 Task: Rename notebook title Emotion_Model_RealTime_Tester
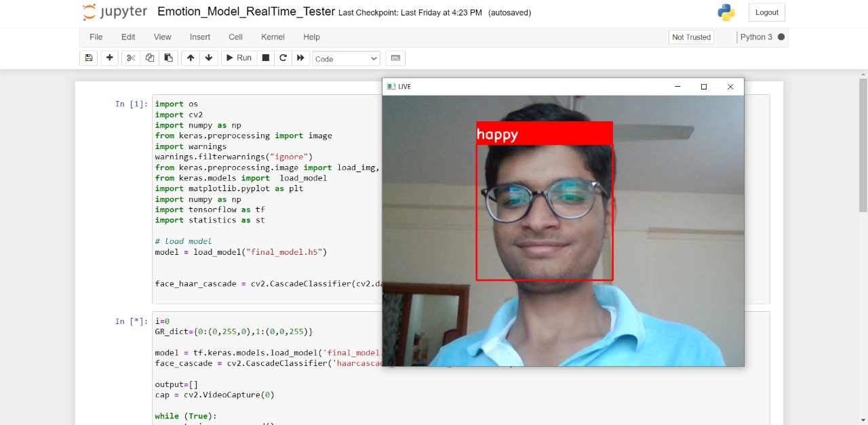point(246,12)
